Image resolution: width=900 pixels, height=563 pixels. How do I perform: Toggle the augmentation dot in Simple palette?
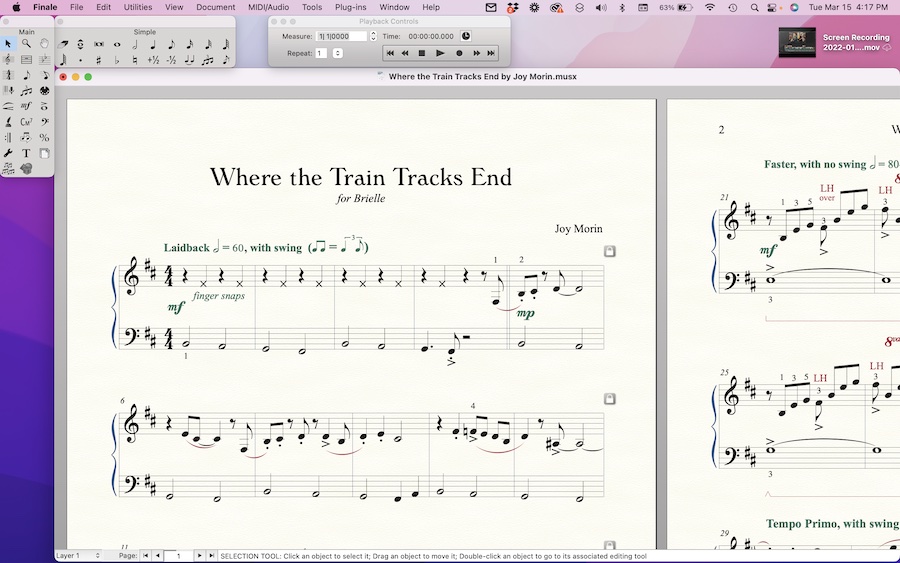pyautogui.click(x=81, y=61)
